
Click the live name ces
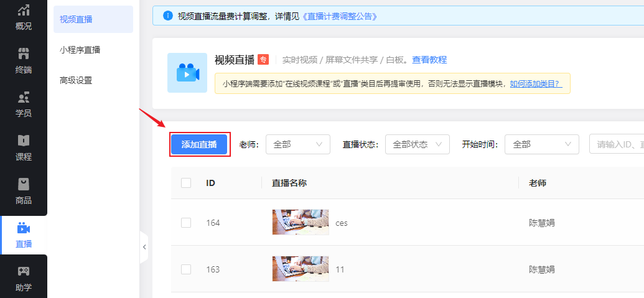click(342, 223)
